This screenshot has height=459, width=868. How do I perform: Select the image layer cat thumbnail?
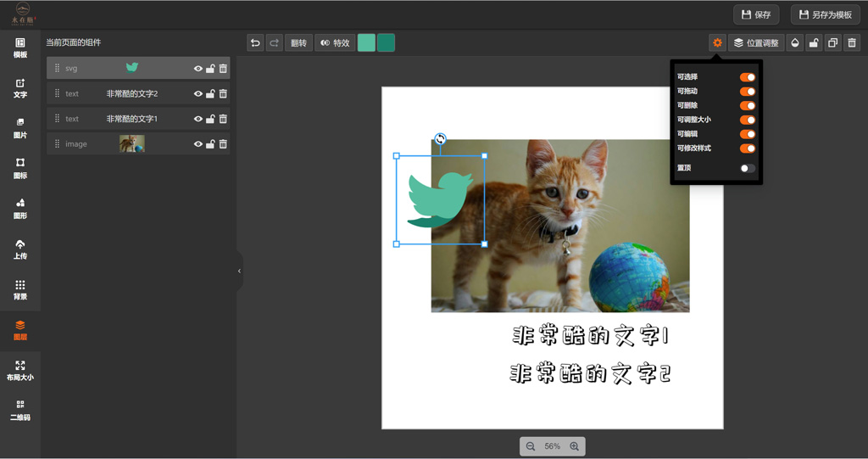click(131, 143)
